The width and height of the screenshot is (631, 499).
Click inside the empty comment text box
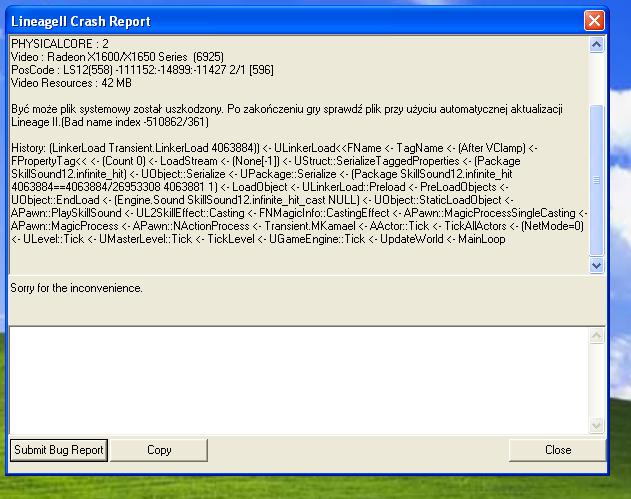coord(299,380)
